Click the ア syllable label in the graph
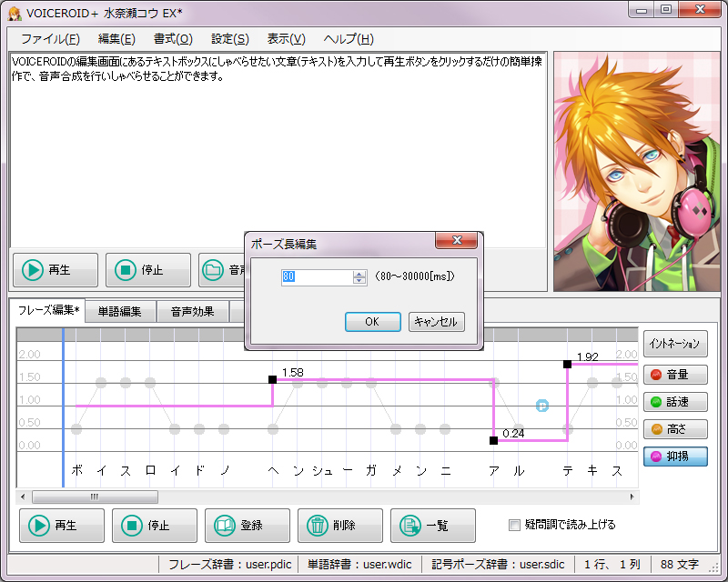 [x=494, y=471]
